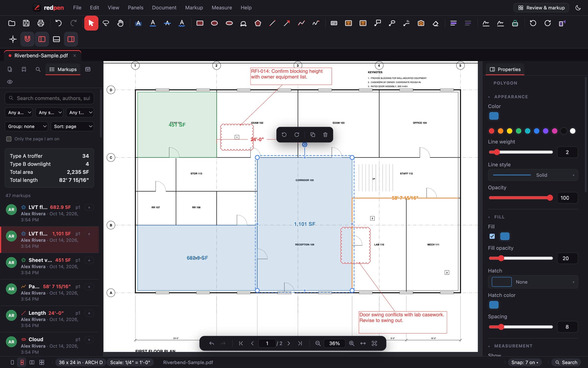Rotate page counterclockwise from main toolbar
588x368 pixels.
[533, 23]
